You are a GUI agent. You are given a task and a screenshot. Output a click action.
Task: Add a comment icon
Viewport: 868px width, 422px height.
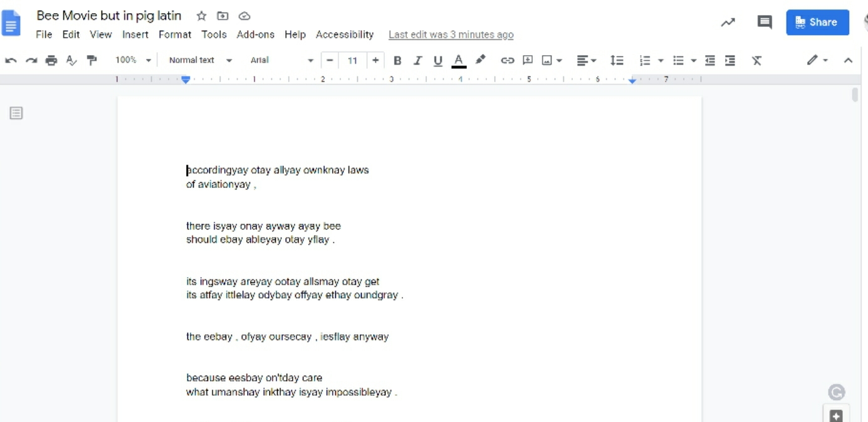click(528, 60)
